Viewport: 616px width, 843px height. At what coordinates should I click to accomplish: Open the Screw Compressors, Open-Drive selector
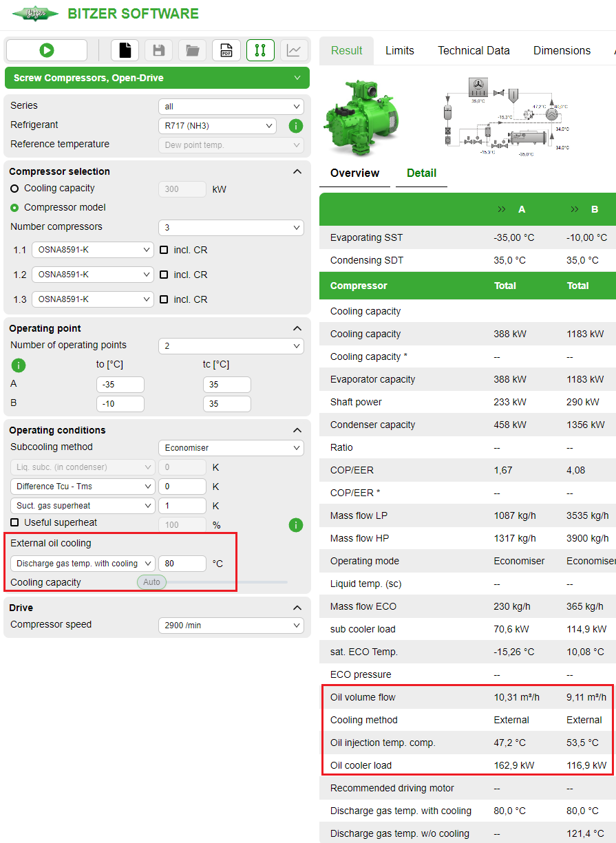tap(157, 78)
